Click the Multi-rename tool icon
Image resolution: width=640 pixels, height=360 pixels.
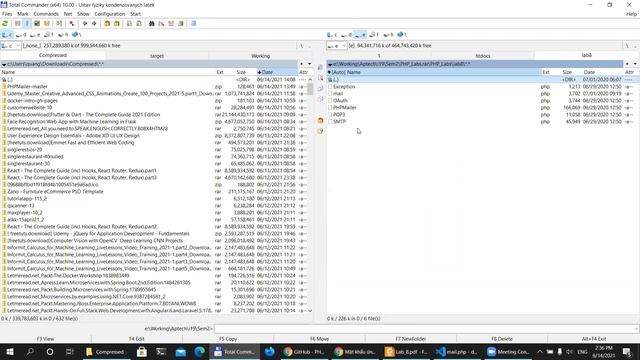point(161,24)
